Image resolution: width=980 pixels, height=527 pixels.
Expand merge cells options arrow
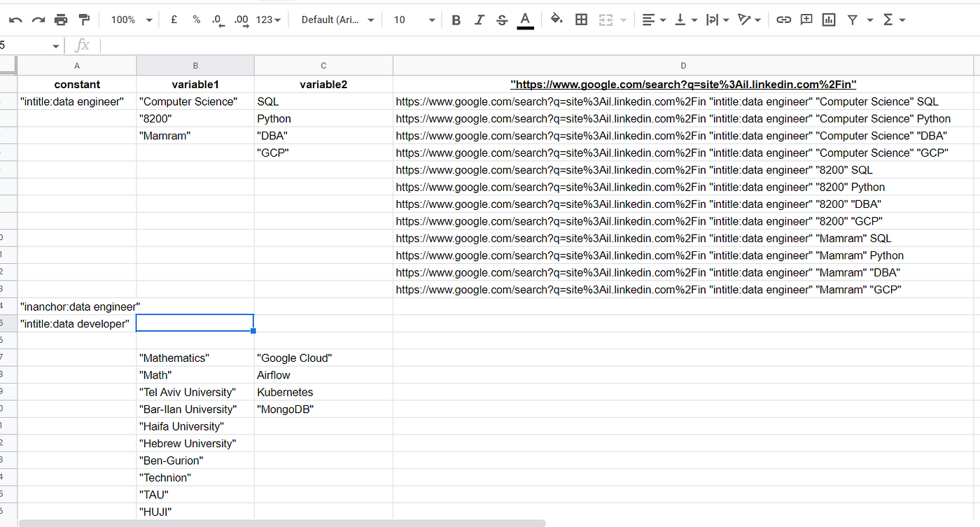click(x=624, y=20)
